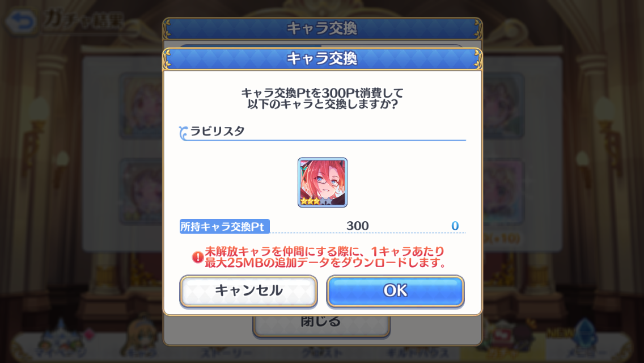Confirm the exchange with the OK button
The image size is (644, 363).
click(x=395, y=291)
